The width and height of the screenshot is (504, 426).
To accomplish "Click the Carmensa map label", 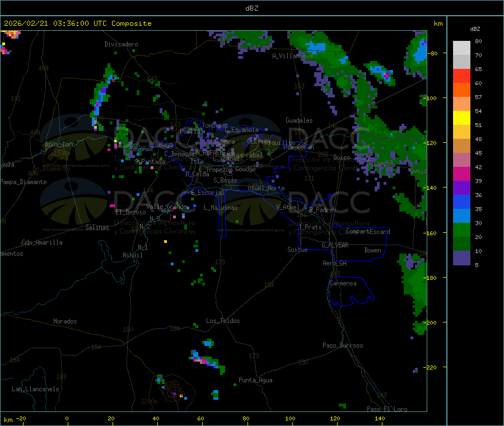I will coord(343,283).
